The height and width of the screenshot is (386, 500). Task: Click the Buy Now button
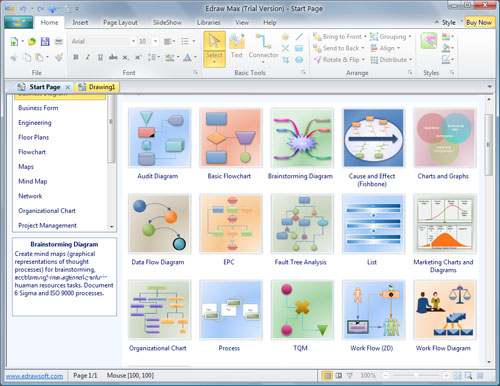coord(479,22)
